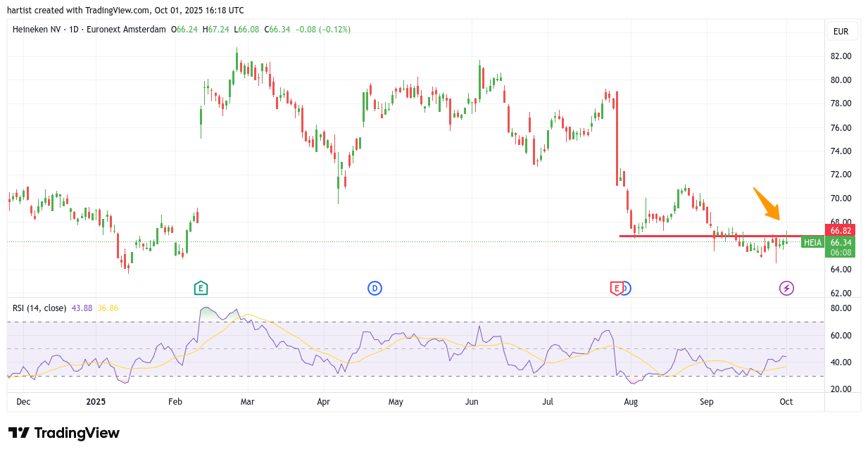
Task: Click the green HEIA symbol tag
Action: coord(812,242)
